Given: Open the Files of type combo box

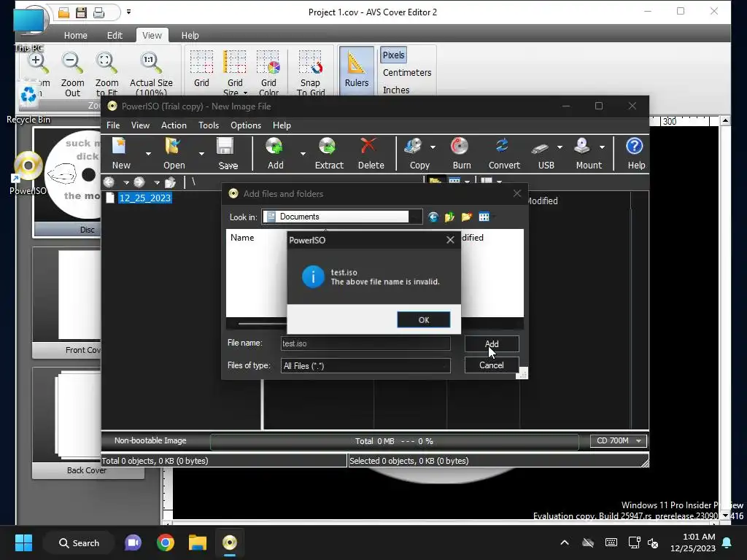Looking at the screenshot, I should coord(365,366).
